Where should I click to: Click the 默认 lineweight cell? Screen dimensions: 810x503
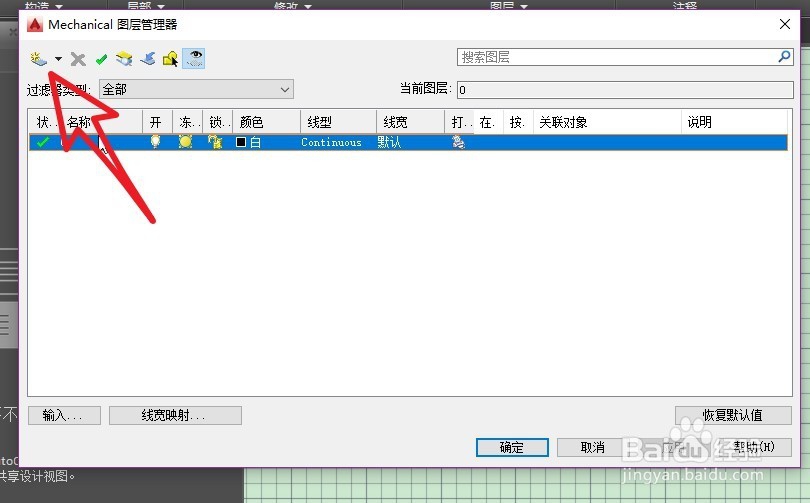point(389,142)
